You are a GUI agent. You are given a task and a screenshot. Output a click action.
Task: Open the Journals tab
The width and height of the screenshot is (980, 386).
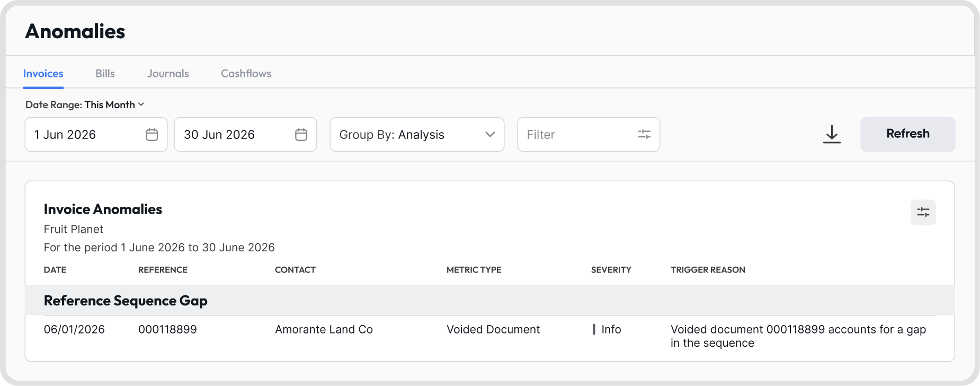[168, 74]
